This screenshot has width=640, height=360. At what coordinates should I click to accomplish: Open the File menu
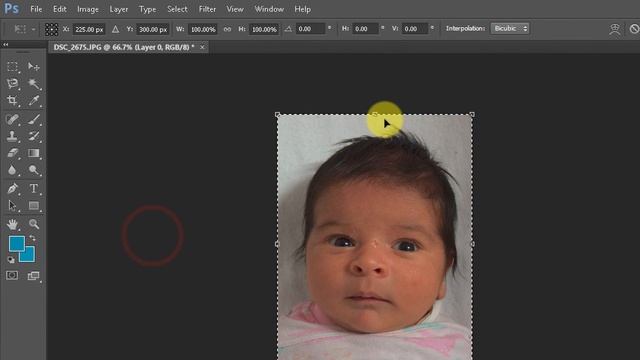pos(36,9)
